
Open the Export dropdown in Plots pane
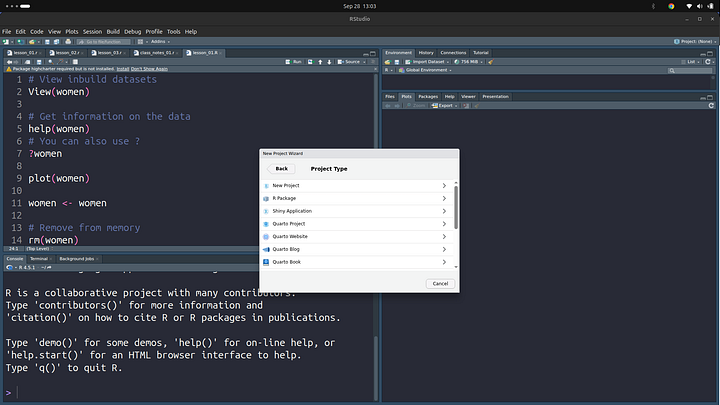pyautogui.click(x=444, y=106)
